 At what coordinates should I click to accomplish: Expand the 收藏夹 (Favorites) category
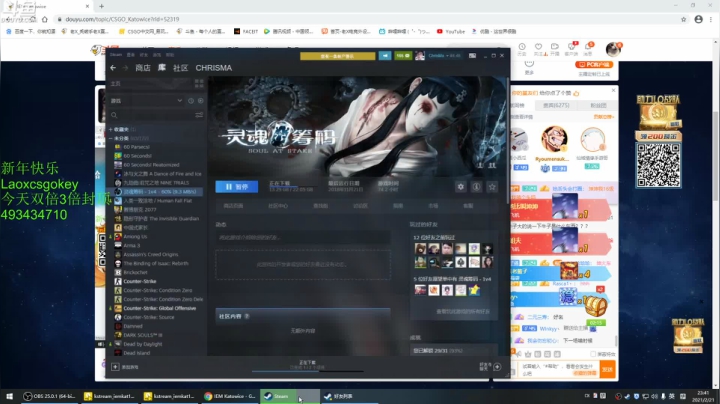click(x=111, y=129)
